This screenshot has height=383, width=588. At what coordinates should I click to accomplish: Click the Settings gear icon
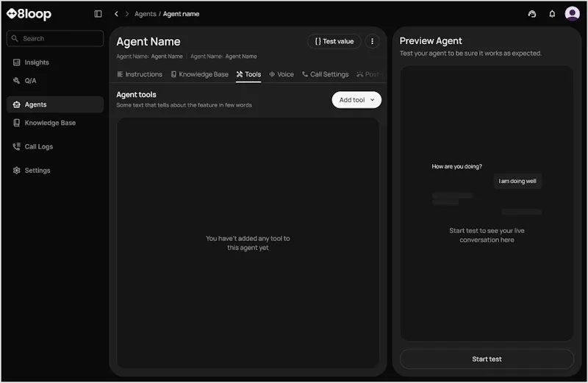pos(16,171)
